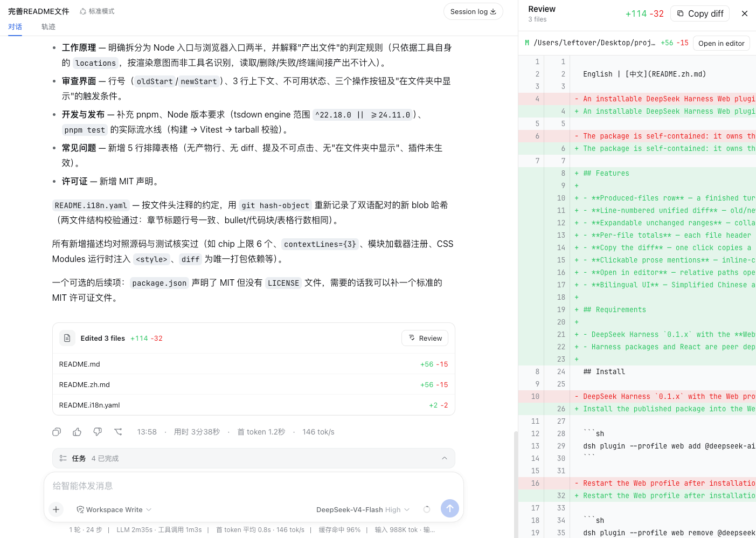Click the contextLines={3} inline code
756x538 pixels.
[x=320, y=244]
